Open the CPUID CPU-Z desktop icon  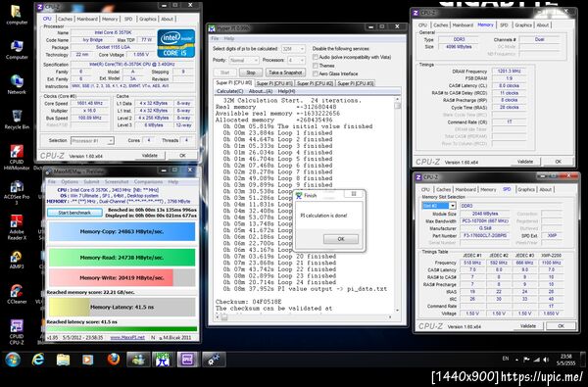(17, 332)
